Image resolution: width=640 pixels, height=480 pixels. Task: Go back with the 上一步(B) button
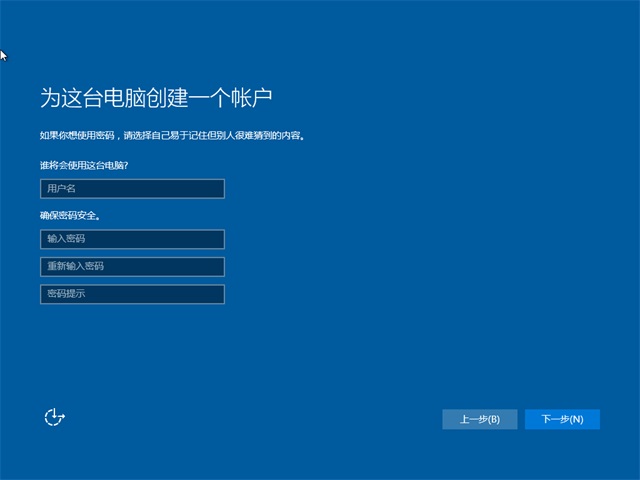click(x=480, y=419)
